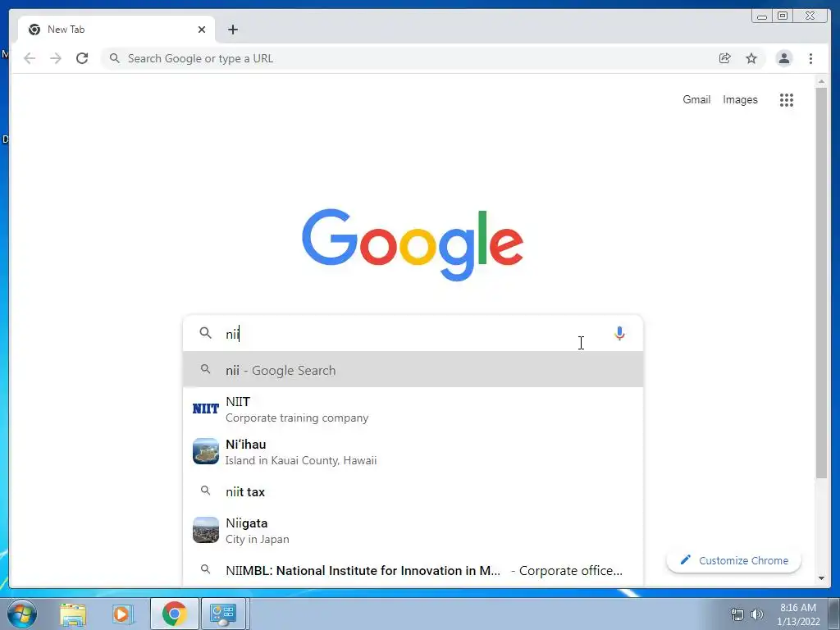
Task: Click the Show desktop strip on the taskbar
Action: click(834, 614)
